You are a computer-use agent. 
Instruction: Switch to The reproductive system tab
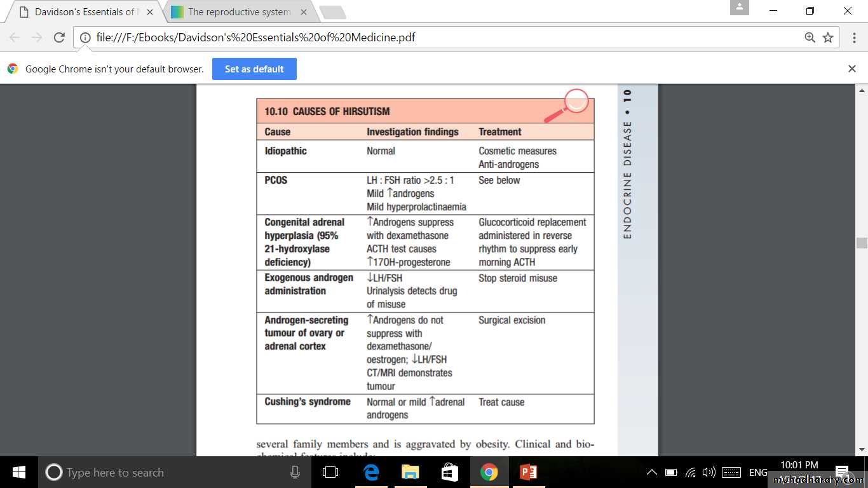pos(239,12)
